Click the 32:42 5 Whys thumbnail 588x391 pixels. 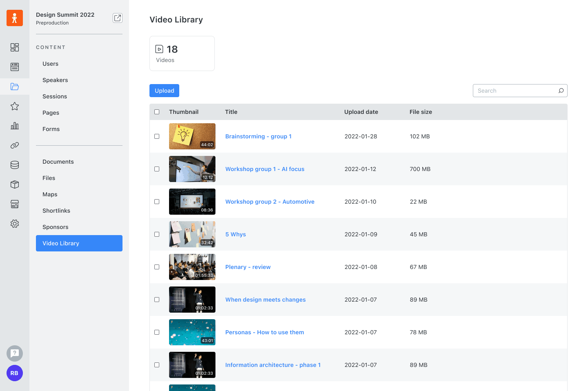(x=192, y=234)
